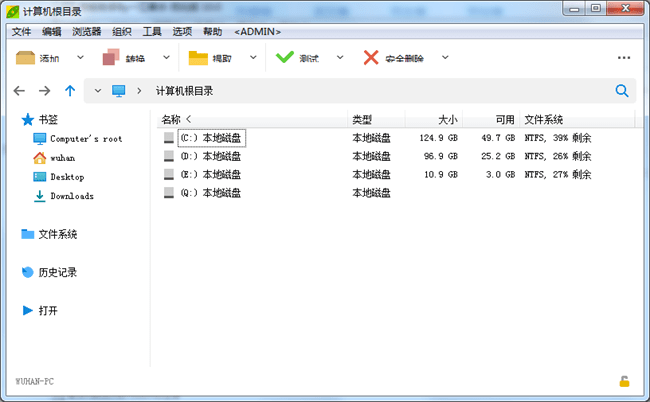Click the E: drive disk icon

click(x=169, y=174)
